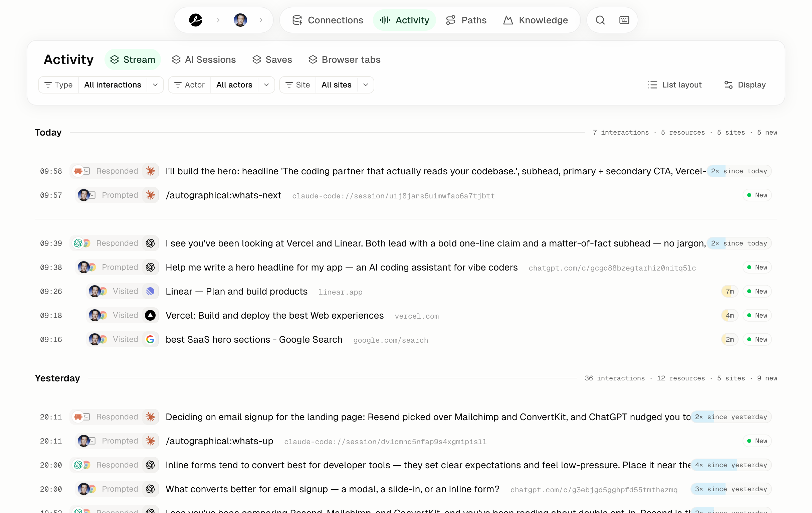This screenshot has height=513, width=812.
Task: Go to Connections in the top navigation
Action: [328, 20]
